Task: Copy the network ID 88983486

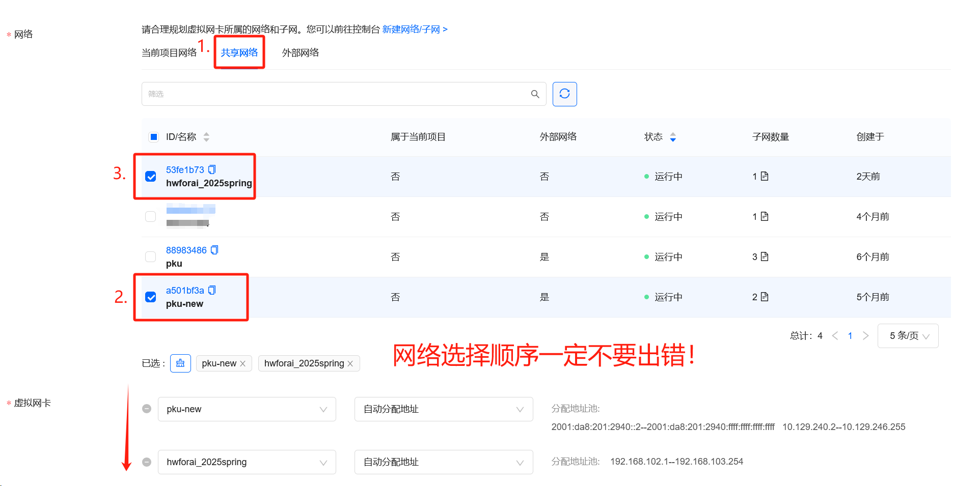Action: click(214, 250)
